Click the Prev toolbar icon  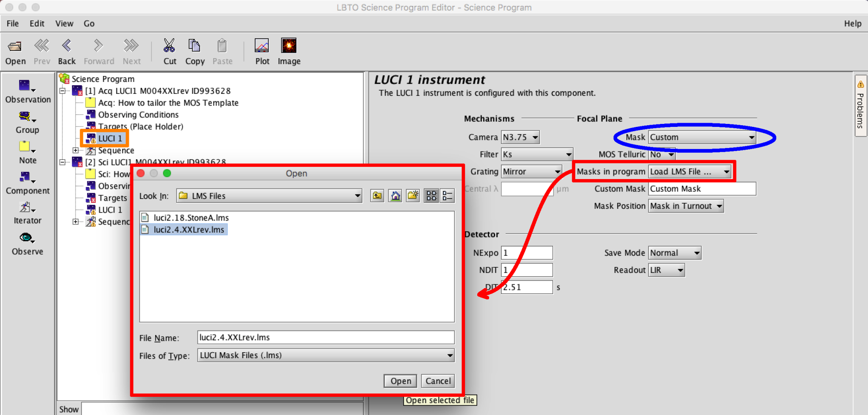[x=42, y=45]
